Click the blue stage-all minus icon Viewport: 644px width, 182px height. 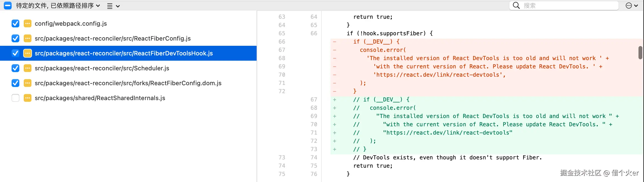click(x=8, y=6)
